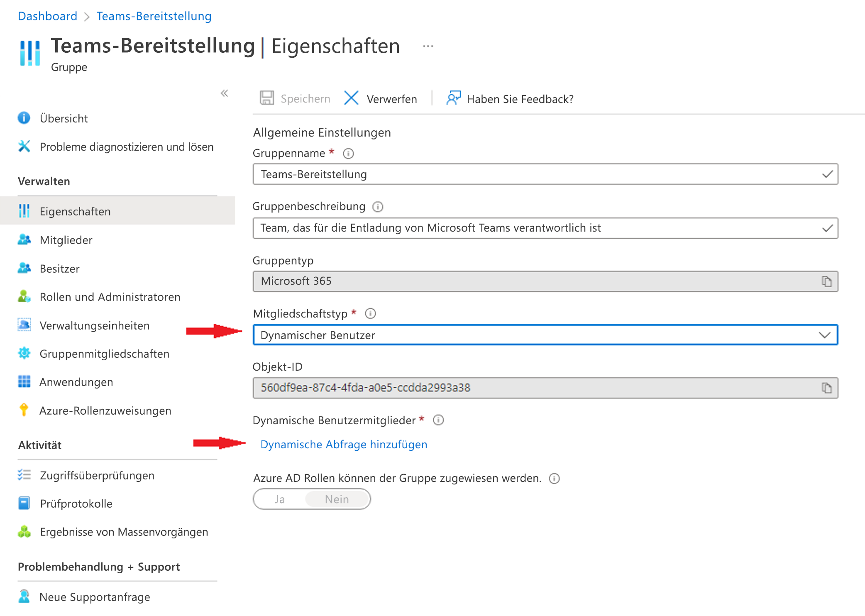Show the Gruppenbeschreibung info tooltip icon
This screenshot has height=616, width=865.
[x=378, y=207]
